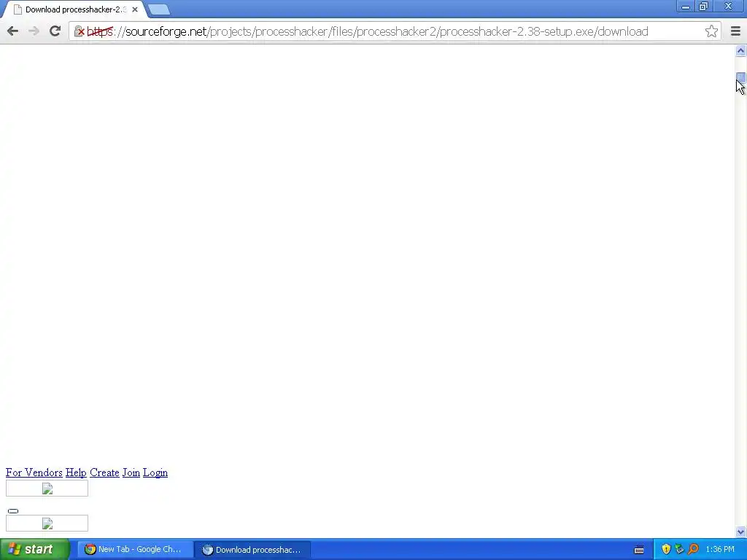Click the vertical scrollbar thumb

click(740, 77)
